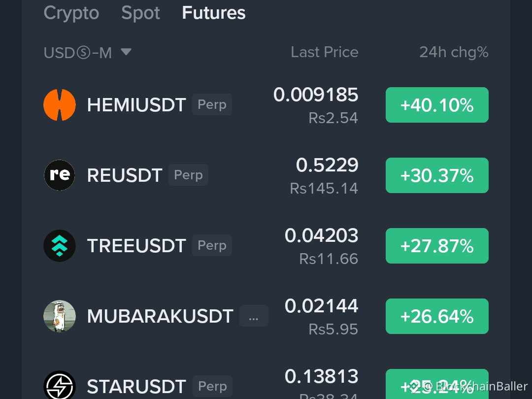The height and width of the screenshot is (399, 532).
Task: Click the dropdown arrow beside USDⓈ-M
Action: 126,52
